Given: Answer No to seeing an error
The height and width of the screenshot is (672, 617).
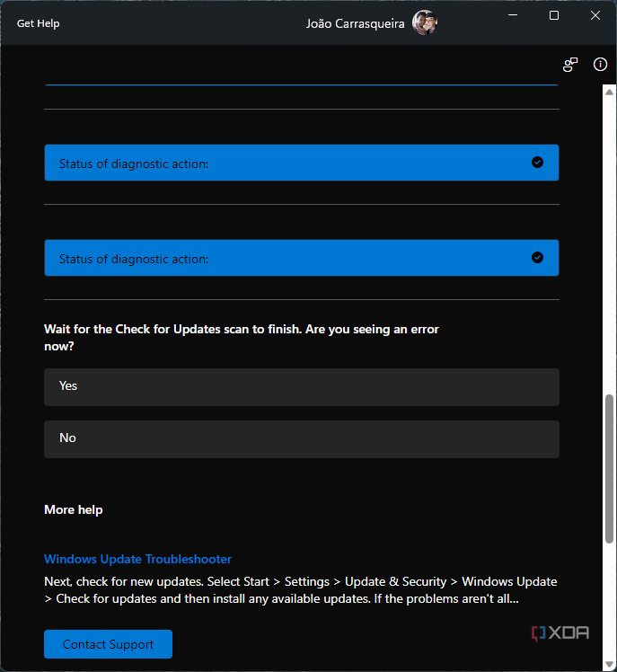Looking at the screenshot, I should pos(302,439).
